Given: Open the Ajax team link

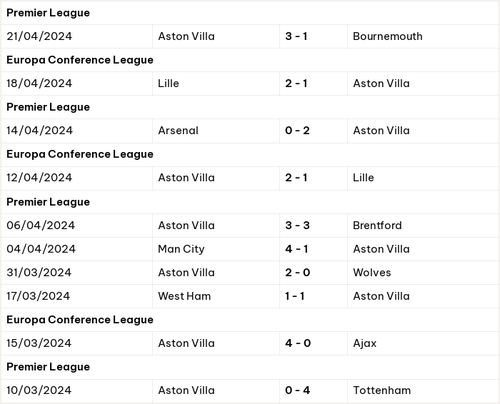Looking at the screenshot, I should click(364, 343).
